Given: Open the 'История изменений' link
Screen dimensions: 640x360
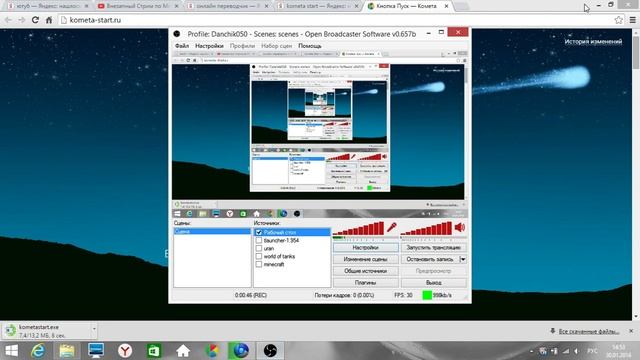Looking at the screenshot, I should click(593, 42).
